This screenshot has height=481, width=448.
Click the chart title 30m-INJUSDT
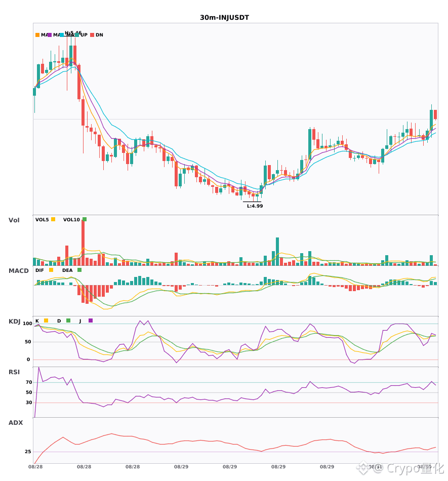(x=224, y=18)
